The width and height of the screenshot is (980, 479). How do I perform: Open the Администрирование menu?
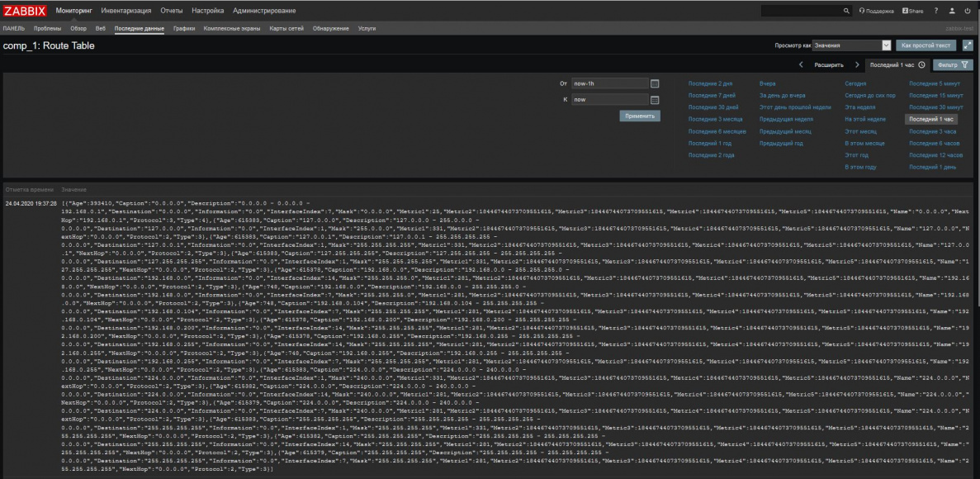(264, 10)
